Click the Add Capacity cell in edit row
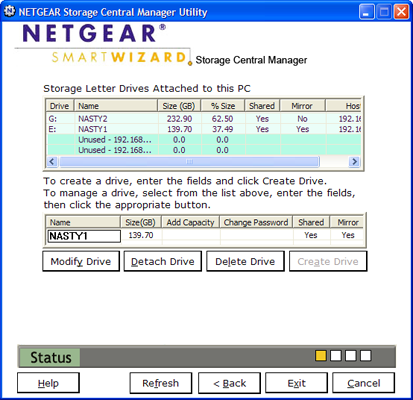The image size is (413, 400). [x=191, y=235]
